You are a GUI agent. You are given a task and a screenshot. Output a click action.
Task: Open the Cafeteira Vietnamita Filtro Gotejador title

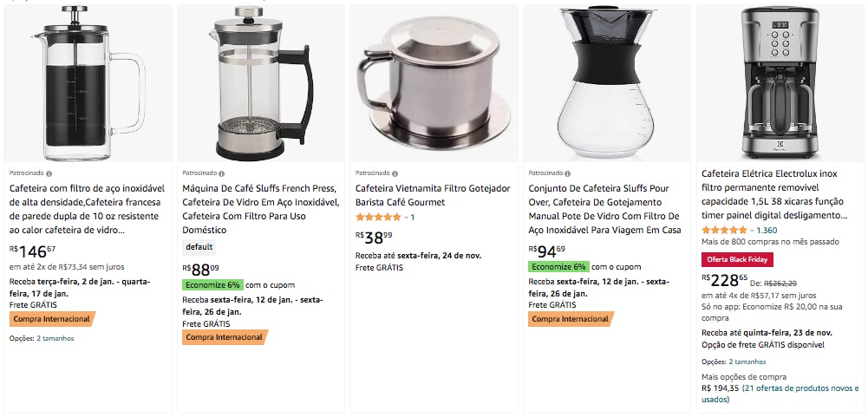pyautogui.click(x=433, y=195)
